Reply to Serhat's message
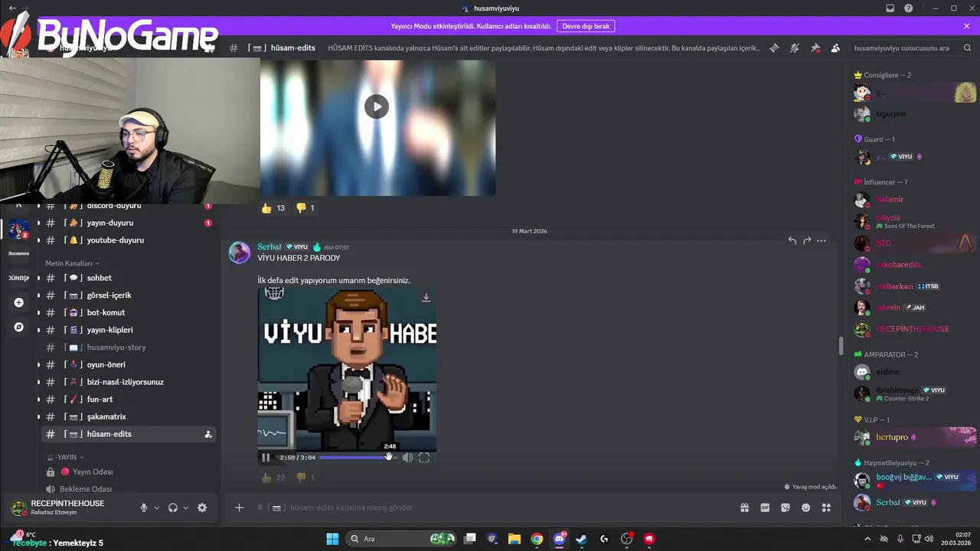 [792, 240]
